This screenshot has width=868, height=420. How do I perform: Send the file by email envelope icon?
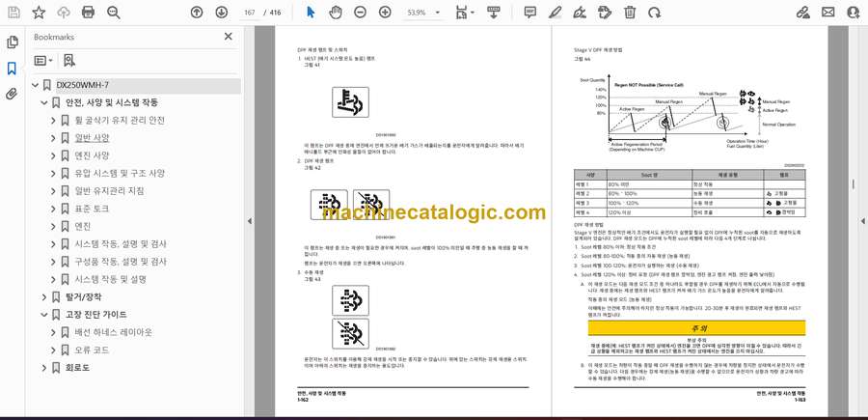point(828,13)
